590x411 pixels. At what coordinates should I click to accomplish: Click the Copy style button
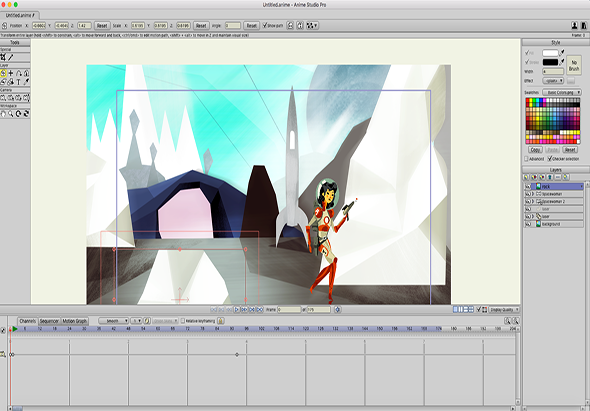click(x=535, y=150)
